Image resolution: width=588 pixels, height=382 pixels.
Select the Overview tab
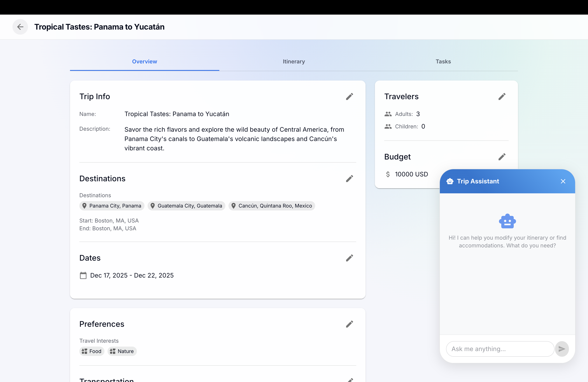click(x=144, y=61)
